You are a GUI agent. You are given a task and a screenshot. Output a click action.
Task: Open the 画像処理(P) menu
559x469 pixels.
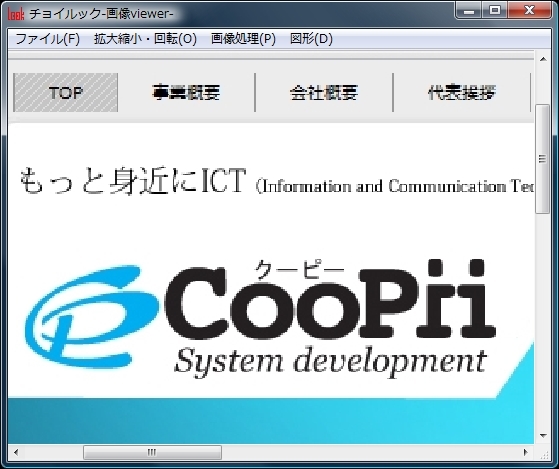coord(243,38)
